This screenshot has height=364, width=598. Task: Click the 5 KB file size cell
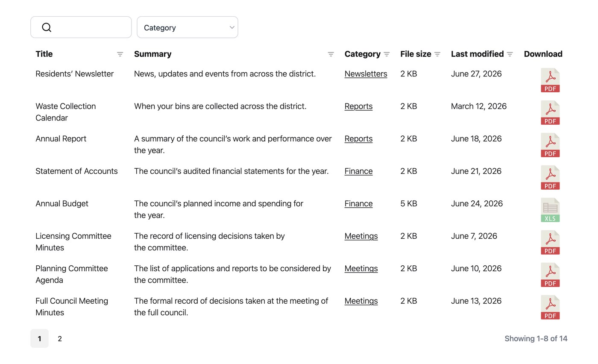click(408, 204)
